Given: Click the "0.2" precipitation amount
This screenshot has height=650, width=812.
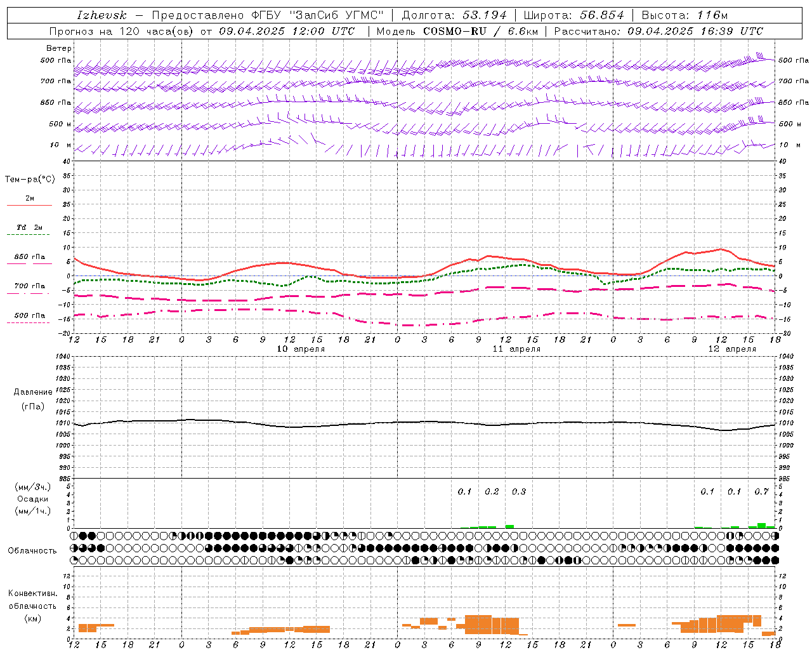Looking at the screenshot, I should click(492, 491).
